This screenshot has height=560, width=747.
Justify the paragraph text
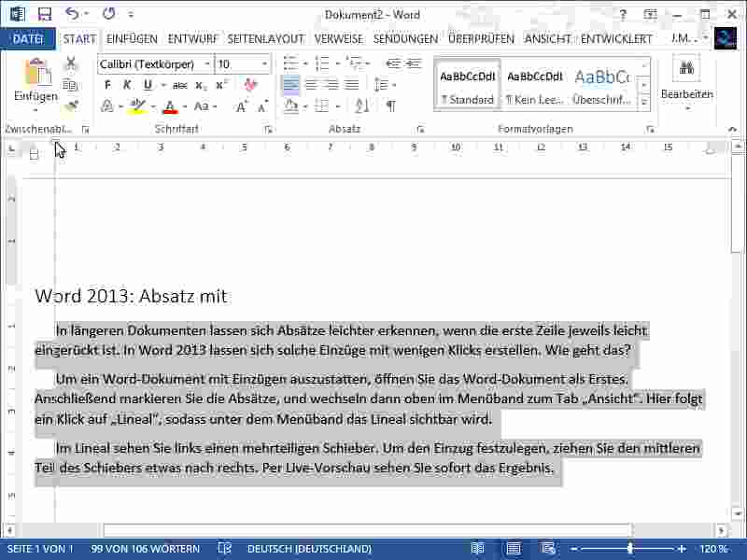(x=351, y=85)
